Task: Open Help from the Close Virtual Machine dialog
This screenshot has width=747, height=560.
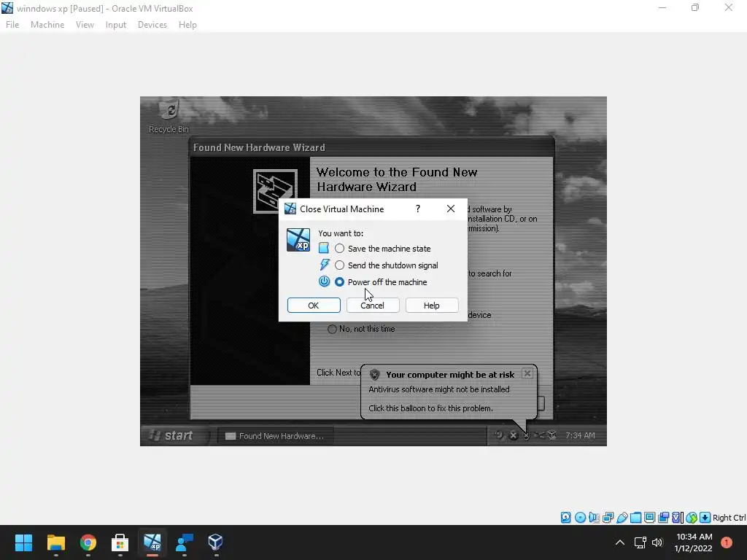Action: coord(432,306)
